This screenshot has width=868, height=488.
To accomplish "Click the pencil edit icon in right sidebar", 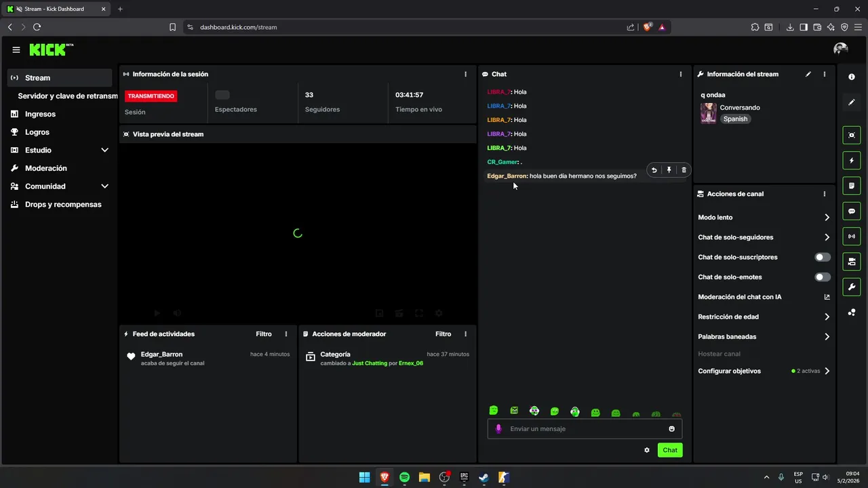I will (x=852, y=102).
